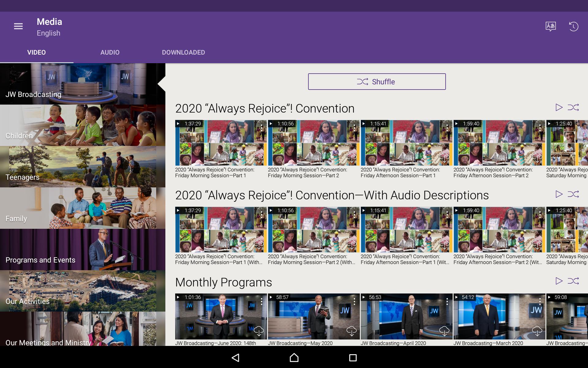Image resolution: width=588 pixels, height=368 pixels.
Task: Open the 2020 Always Rejoice Convention heading
Action: [x=265, y=108]
